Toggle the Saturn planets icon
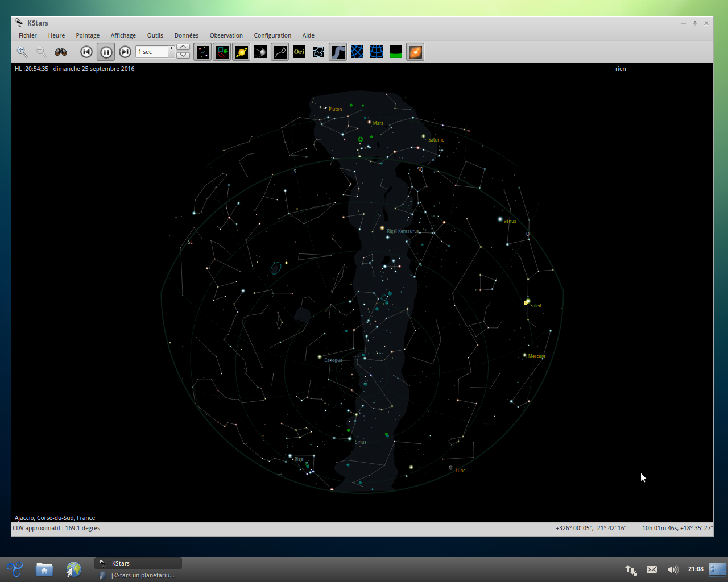This screenshot has height=582, width=728. [241, 52]
